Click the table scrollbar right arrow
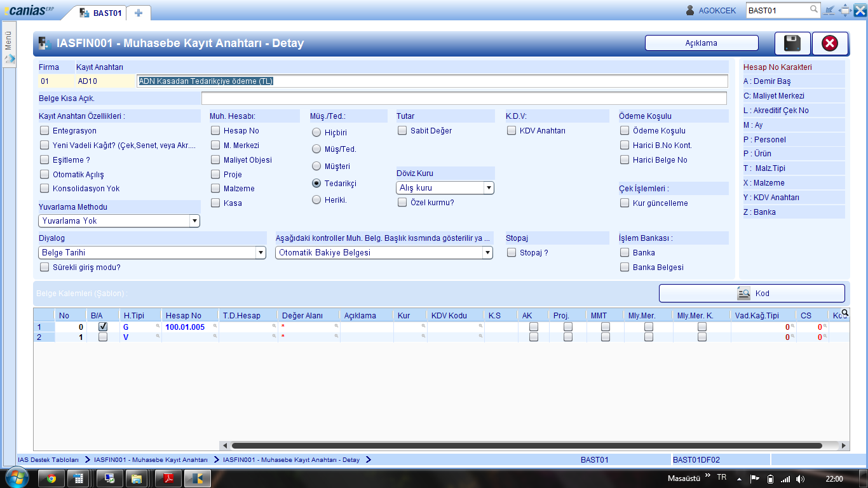Image resolution: width=868 pixels, height=488 pixels. click(x=844, y=445)
